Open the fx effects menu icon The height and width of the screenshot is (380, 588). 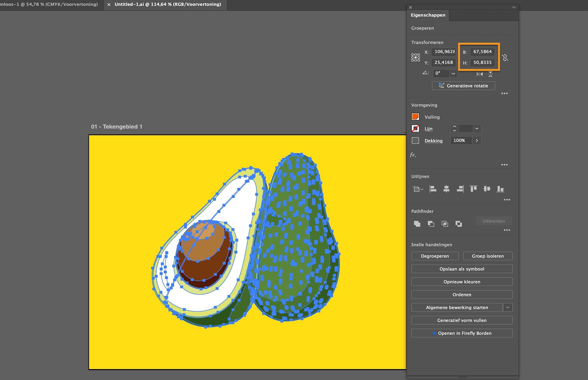(x=413, y=155)
